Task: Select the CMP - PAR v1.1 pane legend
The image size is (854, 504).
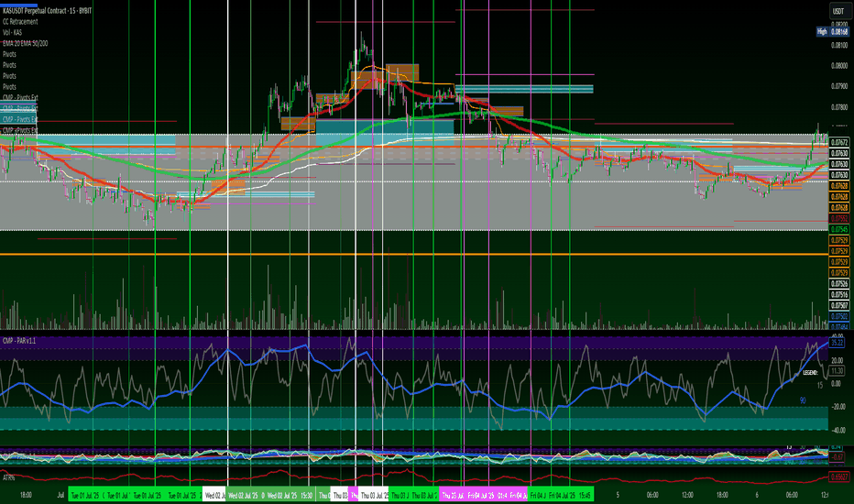Action: point(19,341)
